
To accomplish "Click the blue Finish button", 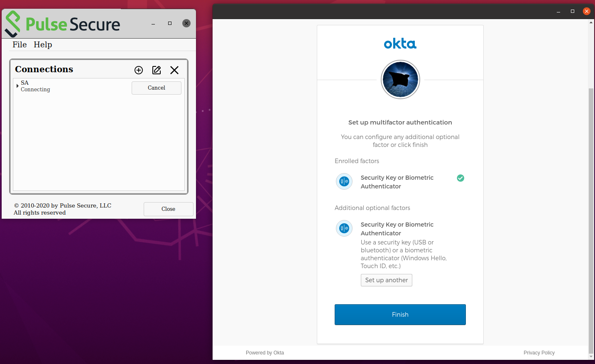I will [400, 315].
